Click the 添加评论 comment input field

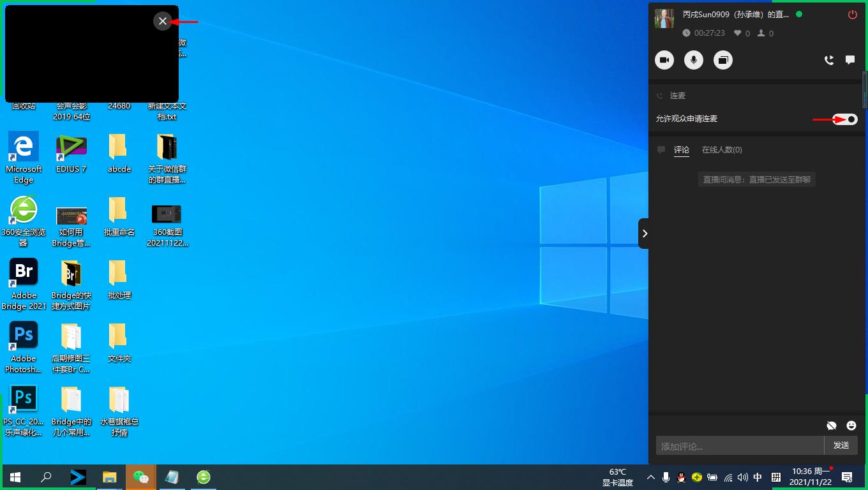(x=739, y=446)
